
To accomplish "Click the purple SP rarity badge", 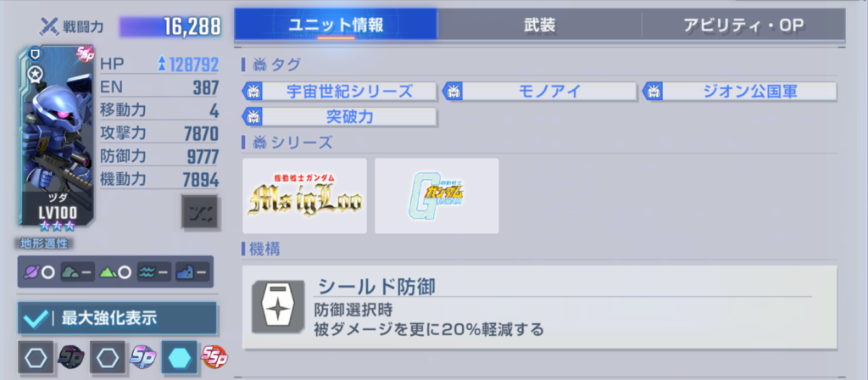I will [x=142, y=357].
